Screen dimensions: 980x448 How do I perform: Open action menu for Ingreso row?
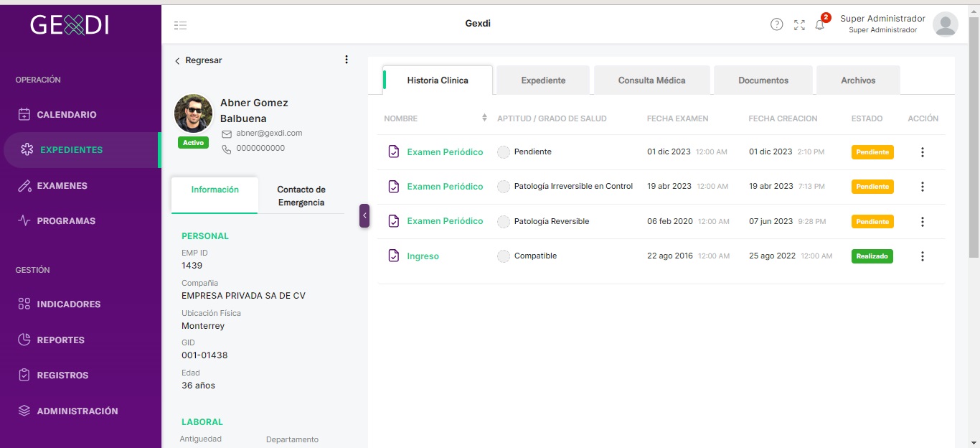point(923,256)
